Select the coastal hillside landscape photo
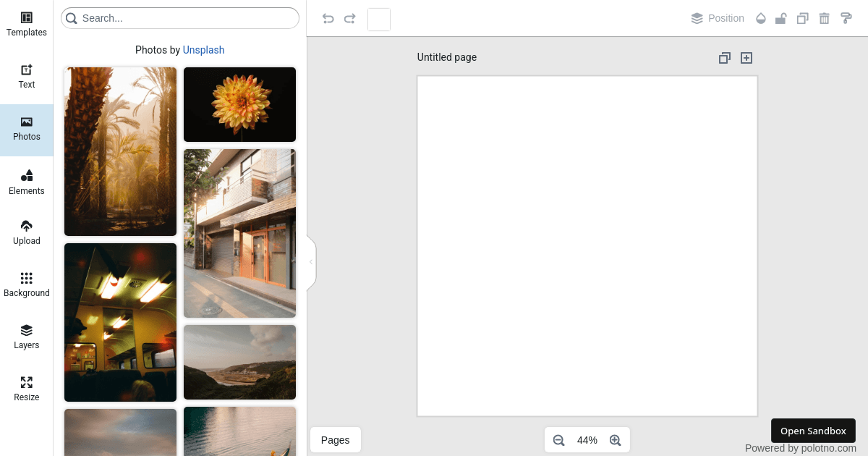The image size is (868, 456). tap(239, 362)
